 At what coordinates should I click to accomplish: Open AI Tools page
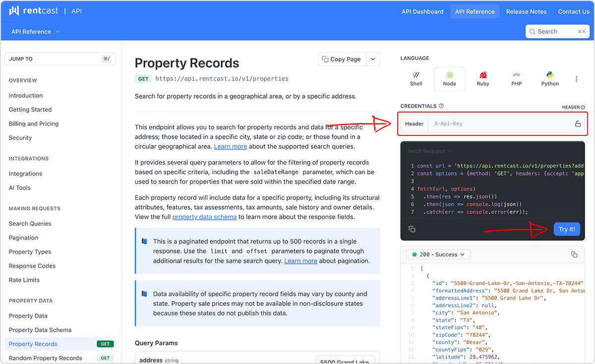click(20, 187)
